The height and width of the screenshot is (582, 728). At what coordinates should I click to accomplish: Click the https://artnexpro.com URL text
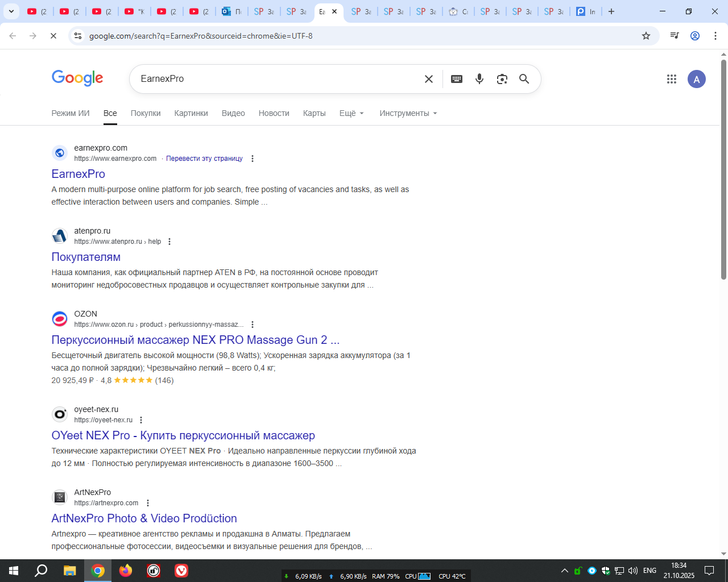[106, 503]
